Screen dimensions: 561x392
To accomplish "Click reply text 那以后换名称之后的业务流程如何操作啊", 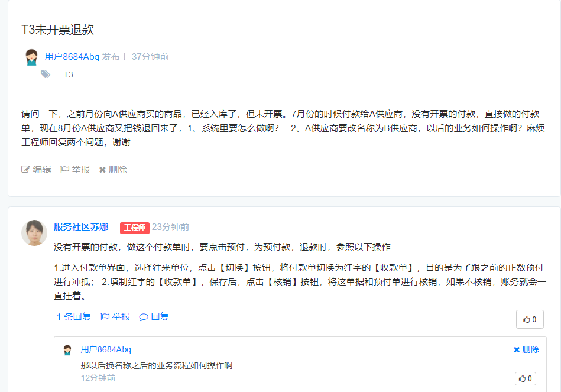I will pyautogui.click(x=156, y=365).
